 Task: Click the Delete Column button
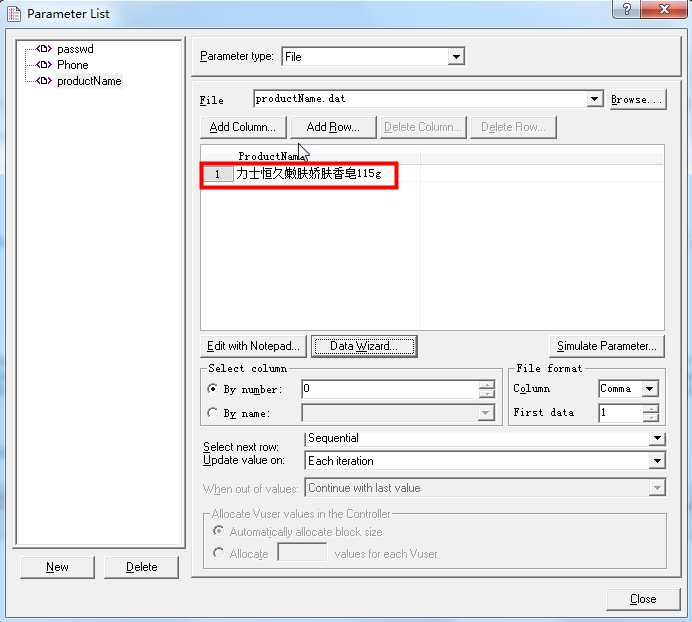pos(423,127)
